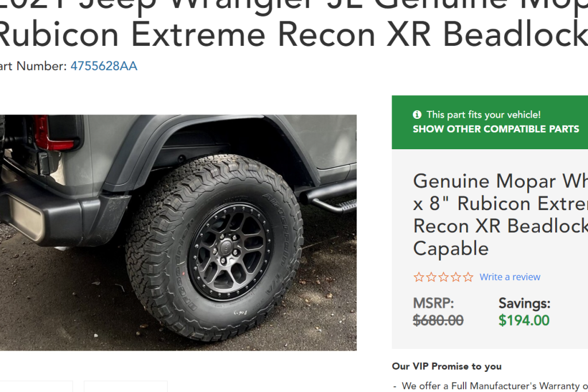Click the Genuine Mopar product name
The image size is (588, 392).
point(500,215)
